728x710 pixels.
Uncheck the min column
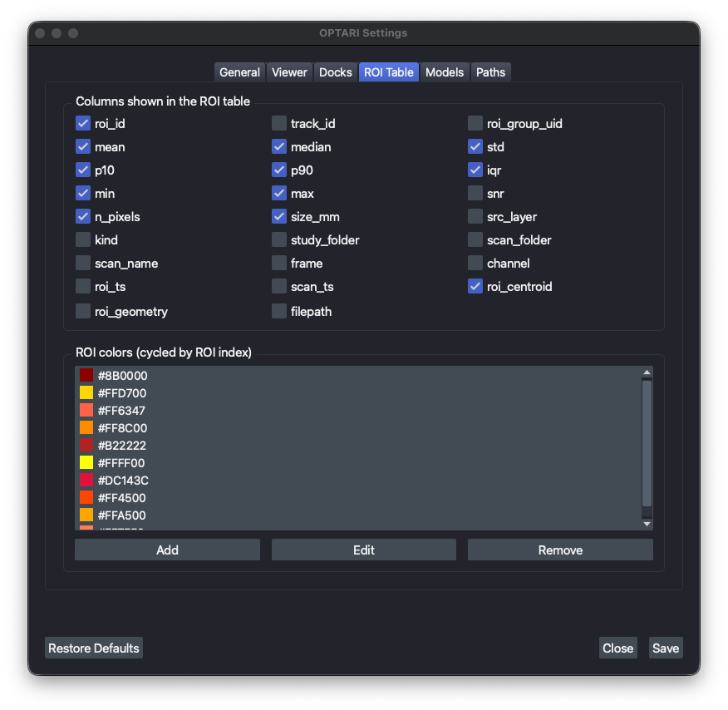(83, 193)
